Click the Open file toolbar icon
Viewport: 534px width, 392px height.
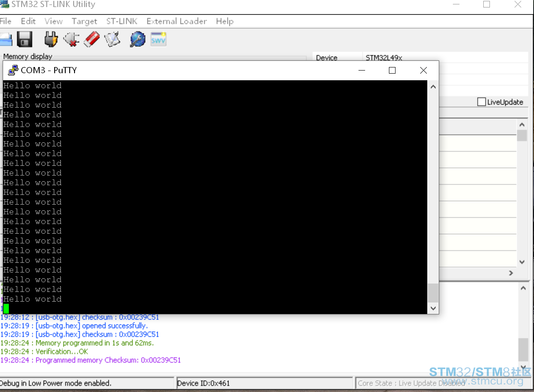(6, 40)
